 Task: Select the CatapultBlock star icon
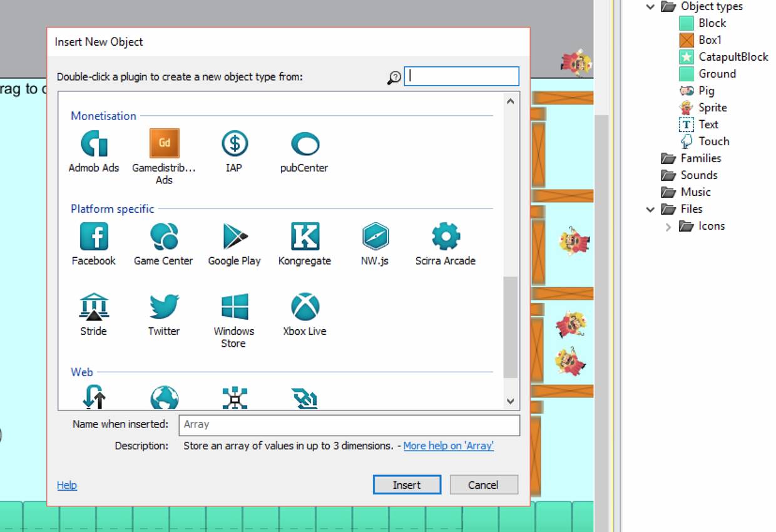(687, 57)
